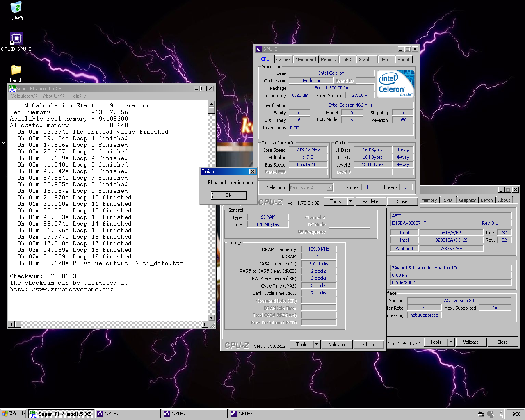Open the Recycle Bin desktop icon

pos(16,11)
